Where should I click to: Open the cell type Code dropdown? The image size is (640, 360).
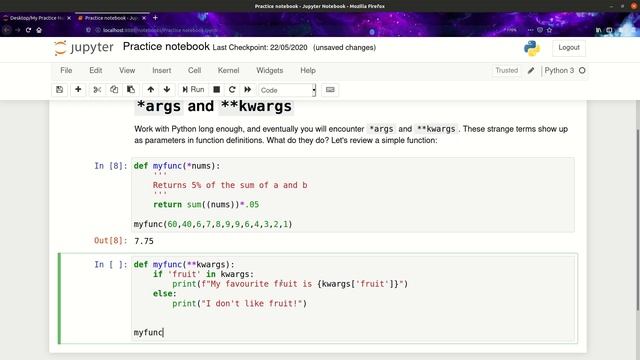(287, 90)
